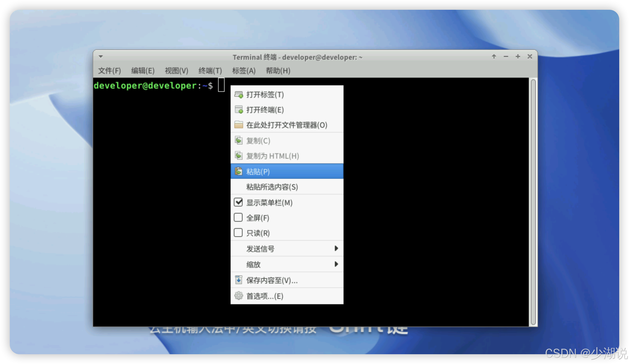Screen dimensions: 629x364
Task: Enable the Read-only (只读) checkbox
Action: [238, 233]
